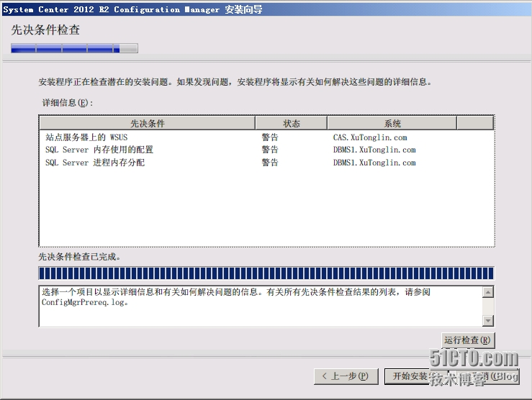Click the wizard step progress bar
The image size is (532, 400).
74,48
